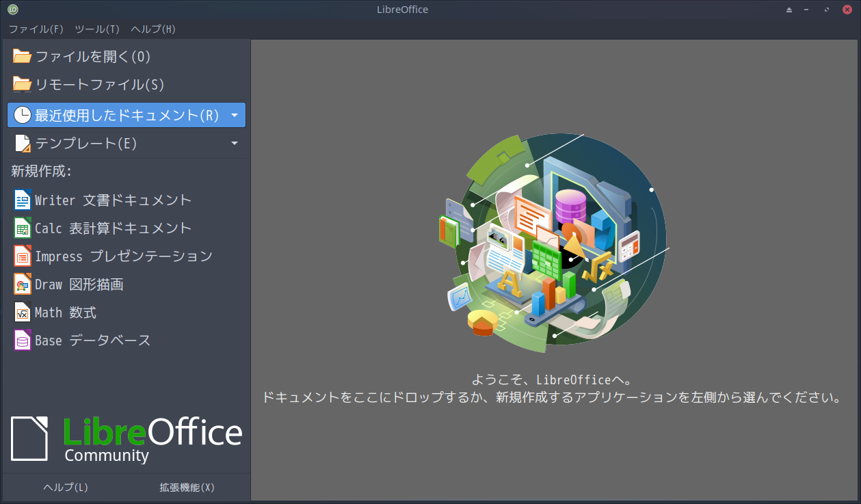Open the templates dropdown arrow
Viewport: 861px width, 504px height.
[x=235, y=143]
